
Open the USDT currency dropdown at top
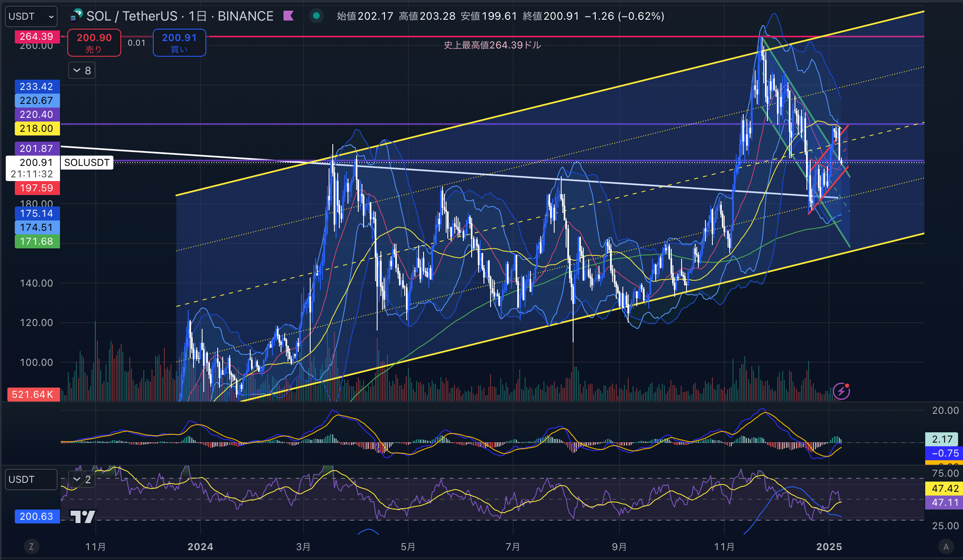[x=31, y=16]
